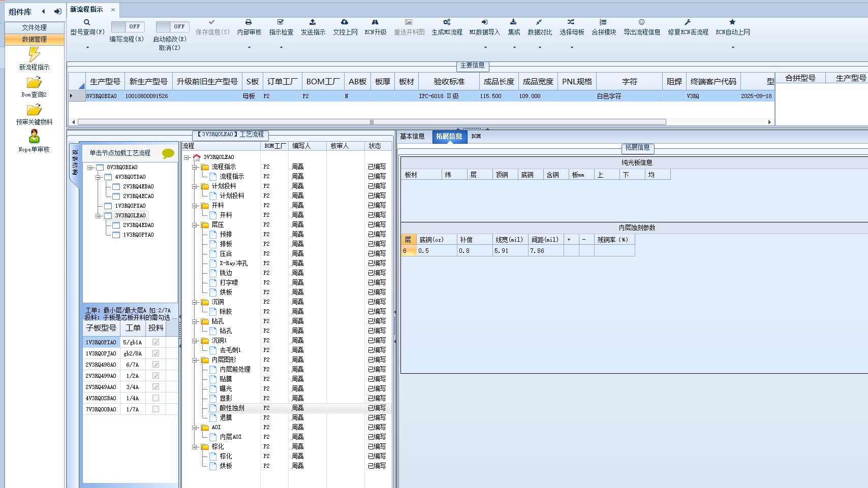868x488 pixels.
Task: Switch to the 基本信息 tab
Action: click(412, 137)
